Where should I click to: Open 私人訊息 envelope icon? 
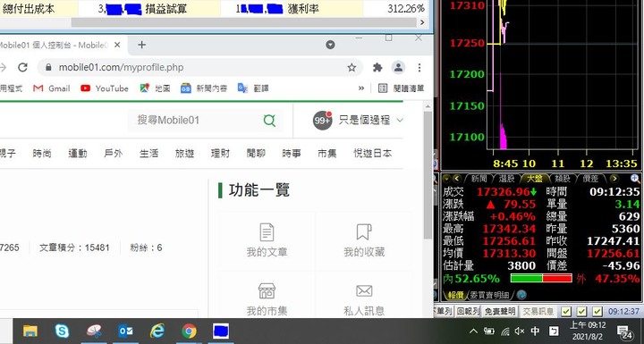tap(364, 291)
